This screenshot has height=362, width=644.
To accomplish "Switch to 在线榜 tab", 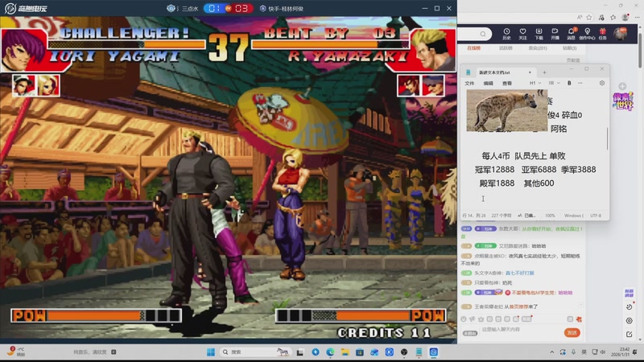I will pos(473,48).
